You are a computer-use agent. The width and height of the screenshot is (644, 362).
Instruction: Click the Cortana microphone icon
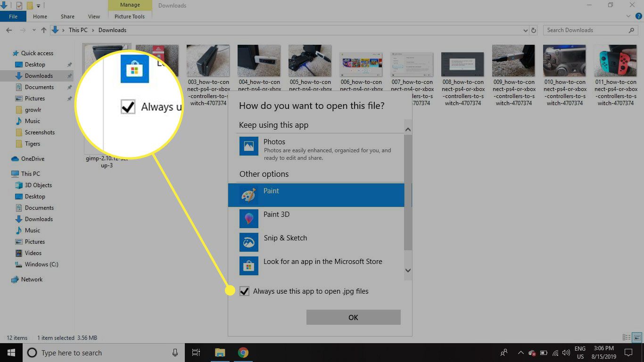pyautogui.click(x=175, y=353)
